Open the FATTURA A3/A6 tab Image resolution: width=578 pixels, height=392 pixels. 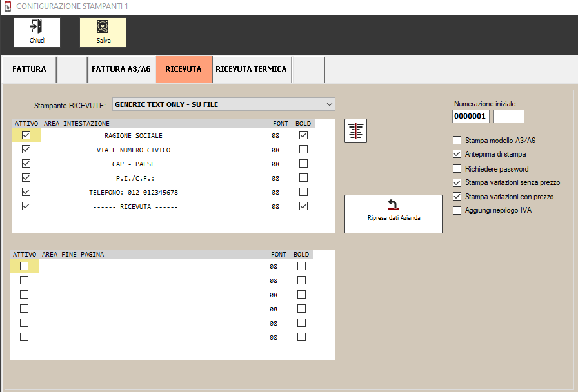pos(121,69)
